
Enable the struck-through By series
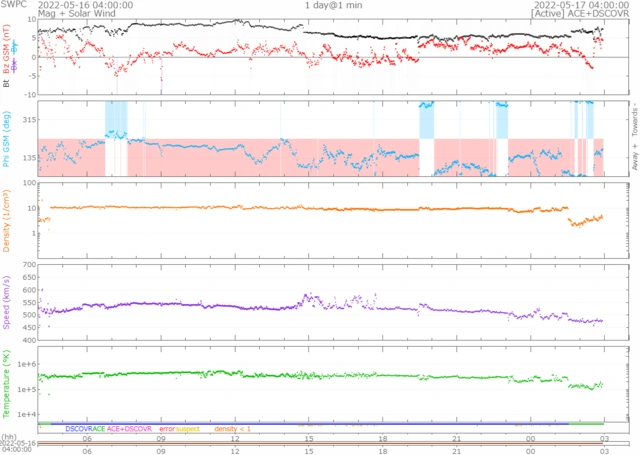pos(15,47)
